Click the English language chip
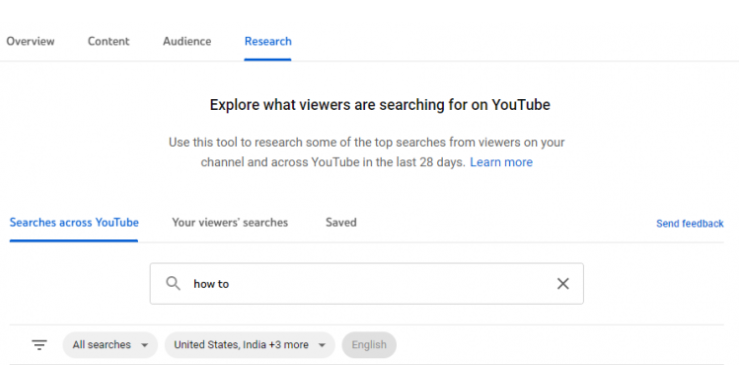The height and width of the screenshot is (370, 739). coord(369,345)
